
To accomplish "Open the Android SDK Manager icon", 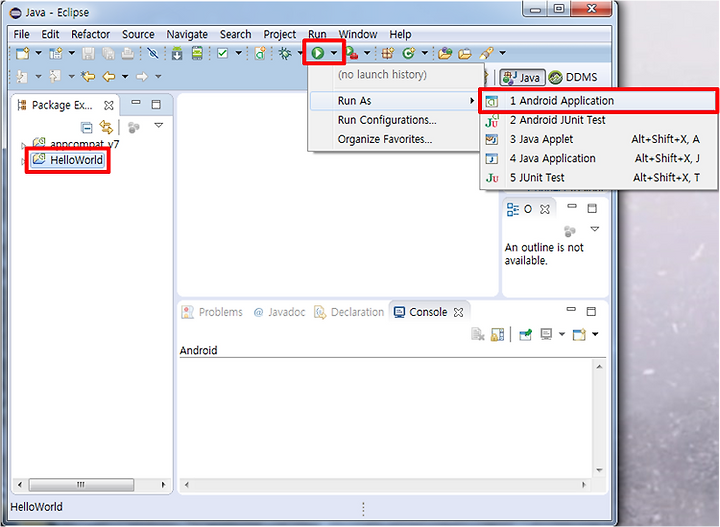I will [177, 53].
